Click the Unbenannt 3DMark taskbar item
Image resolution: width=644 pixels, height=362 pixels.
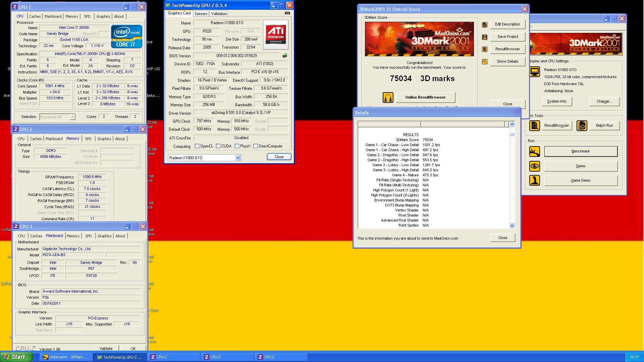point(66,357)
